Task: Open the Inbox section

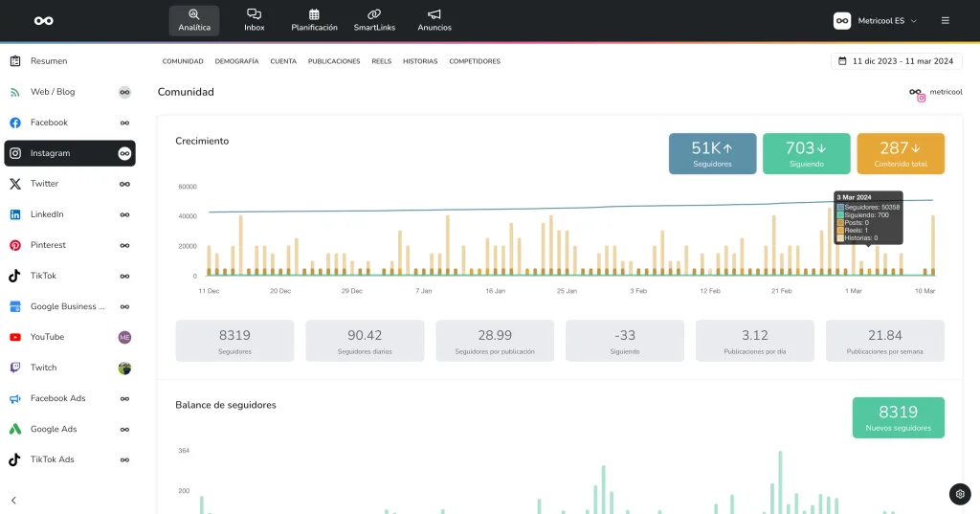Action: point(254,20)
